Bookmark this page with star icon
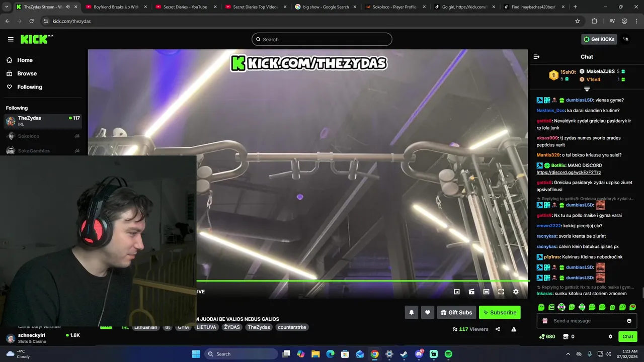The image size is (644, 362). (578, 21)
